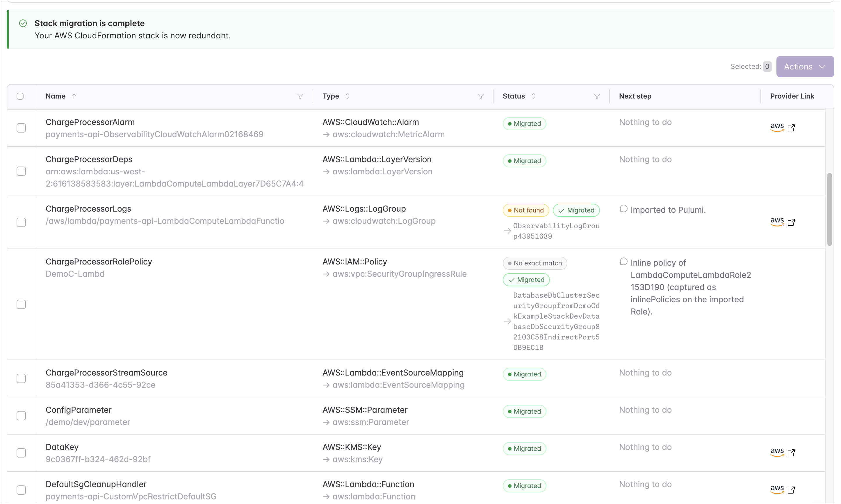Open the Type column filter
This screenshot has height=504, width=841.
tap(480, 96)
